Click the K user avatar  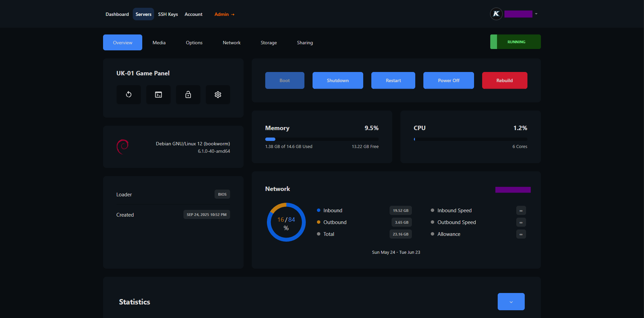(x=496, y=14)
